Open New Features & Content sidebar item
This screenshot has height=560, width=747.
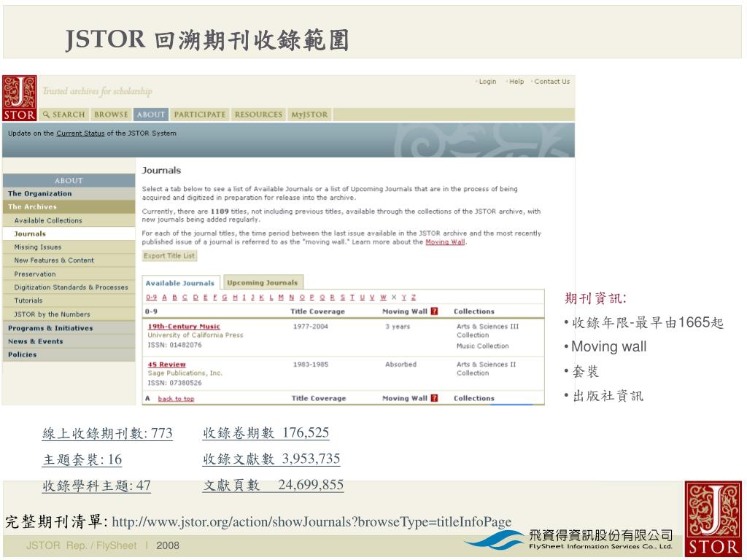pos(69,260)
